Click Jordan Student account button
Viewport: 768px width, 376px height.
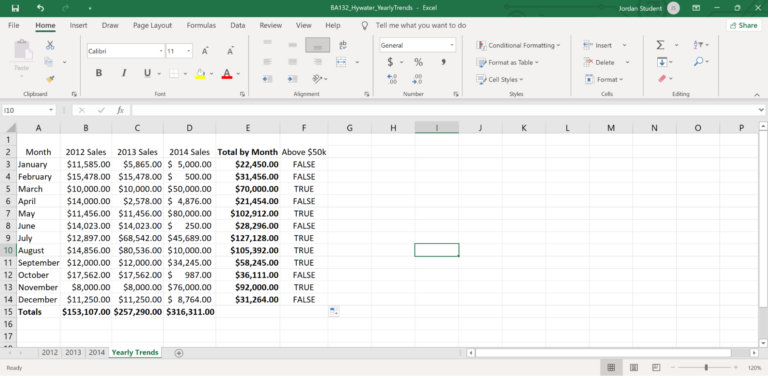coord(649,8)
